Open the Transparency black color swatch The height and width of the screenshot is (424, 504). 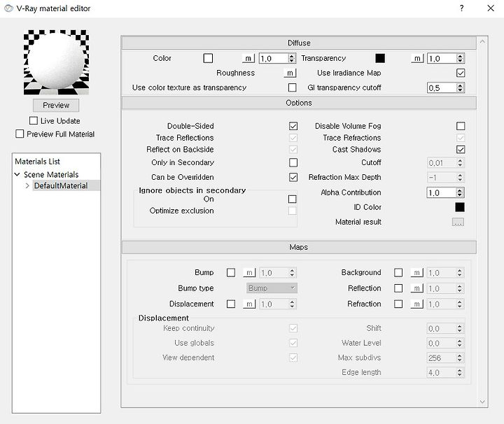coord(380,59)
